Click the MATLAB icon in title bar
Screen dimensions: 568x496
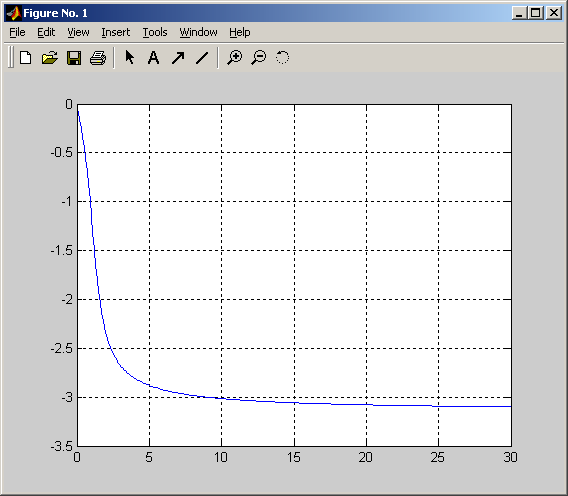tap(14, 13)
